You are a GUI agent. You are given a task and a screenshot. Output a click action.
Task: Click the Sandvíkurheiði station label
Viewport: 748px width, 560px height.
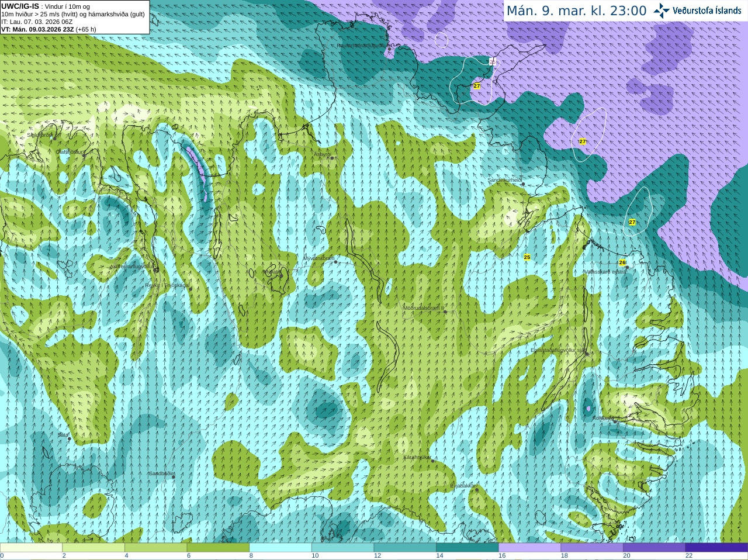505,180
